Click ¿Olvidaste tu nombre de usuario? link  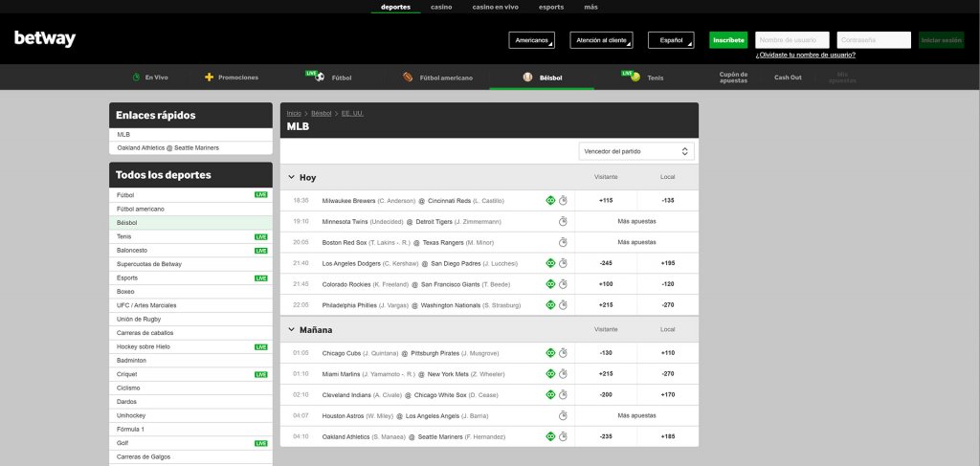coord(805,55)
